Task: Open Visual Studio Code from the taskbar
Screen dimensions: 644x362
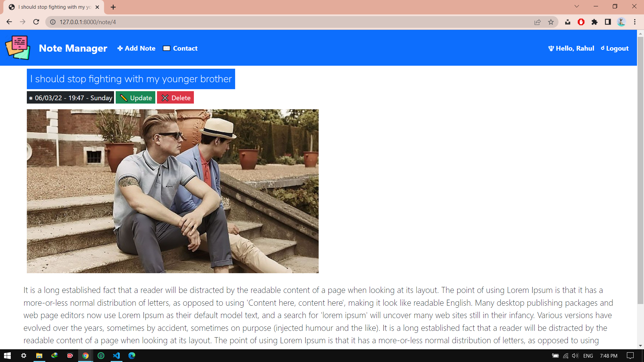Action: (x=116, y=356)
